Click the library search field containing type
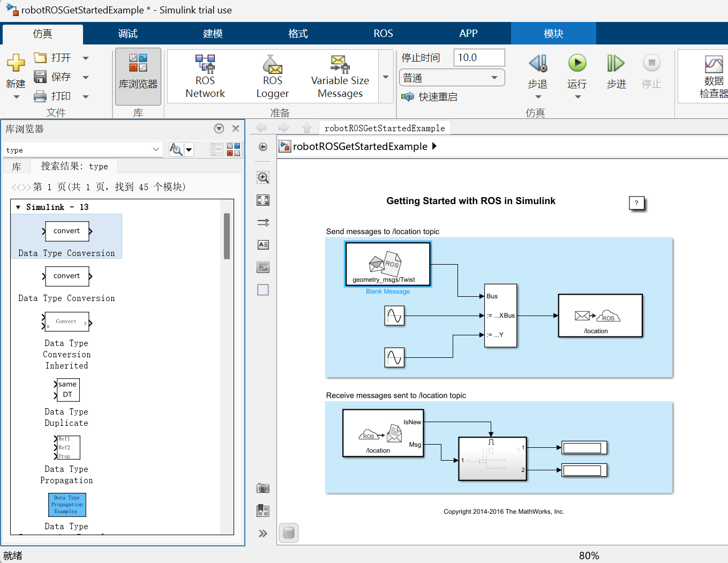Screen dimensions: 728x563 click(82, 150)
